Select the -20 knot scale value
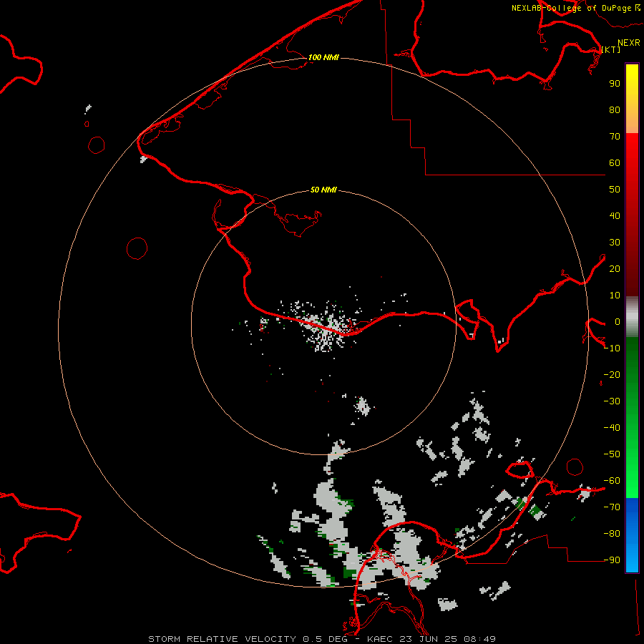The image size is (644, 644). click(612, 374)
